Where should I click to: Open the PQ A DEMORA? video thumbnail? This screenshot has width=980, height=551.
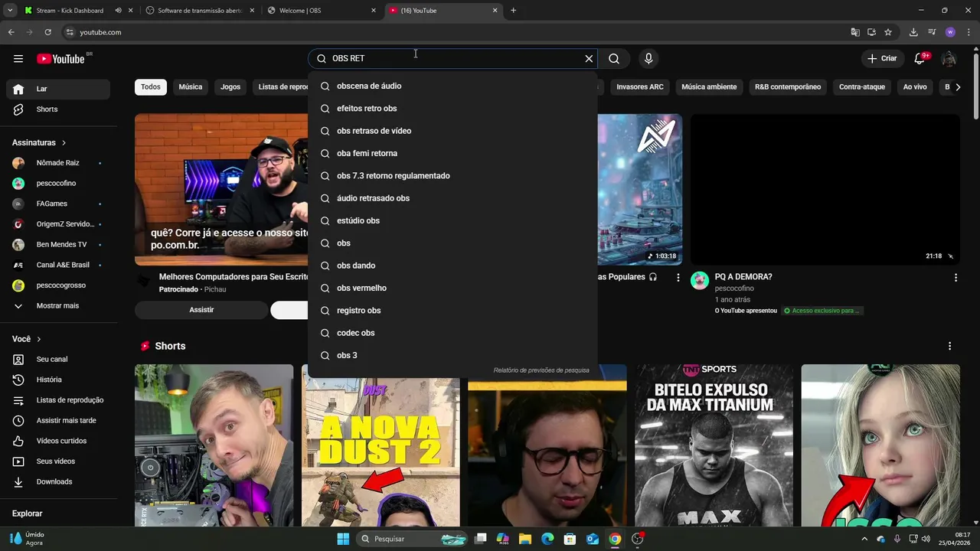click(825, 190)
